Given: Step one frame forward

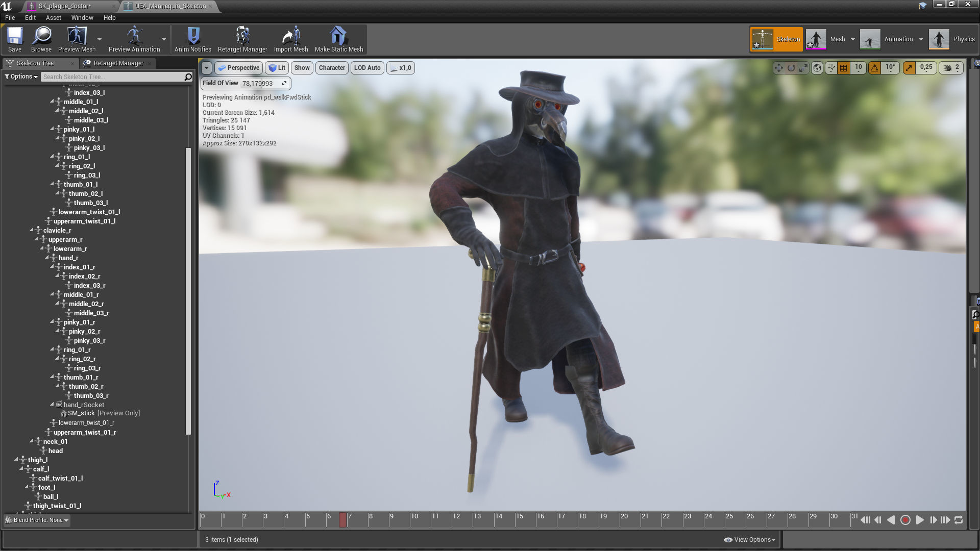Looking at the screenshot, I should pos(933,520).
